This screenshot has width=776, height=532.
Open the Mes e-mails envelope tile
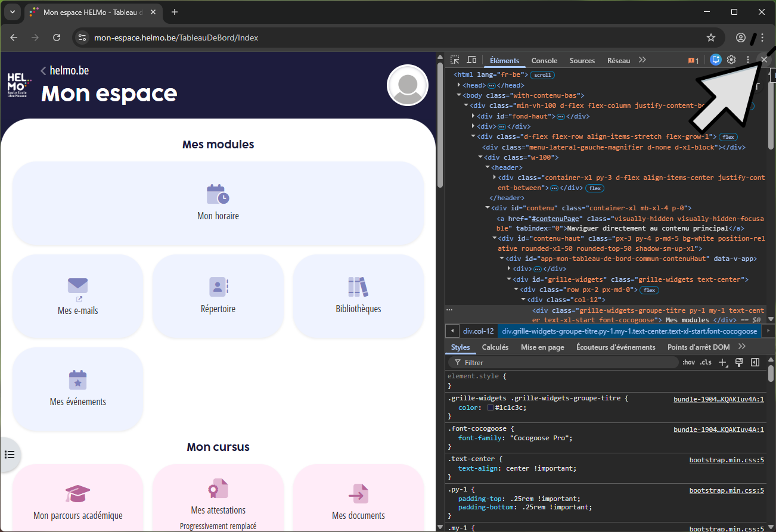click(78, 296)
